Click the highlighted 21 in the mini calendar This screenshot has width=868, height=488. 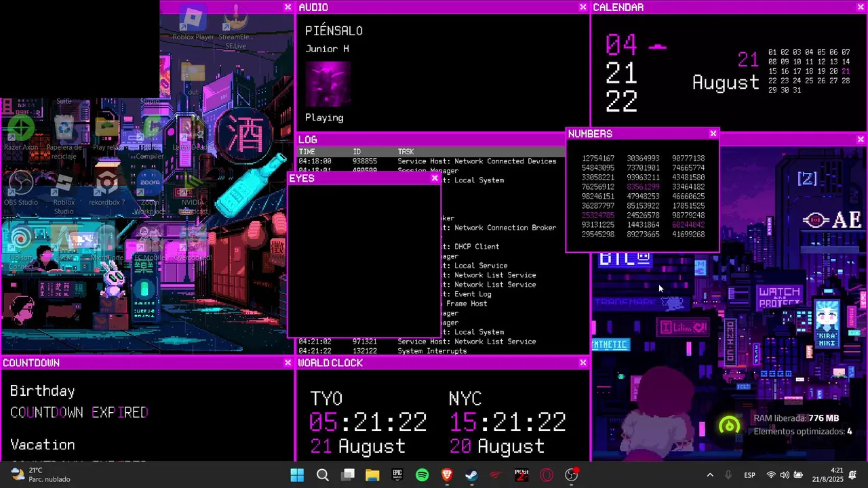click(845, 71)
